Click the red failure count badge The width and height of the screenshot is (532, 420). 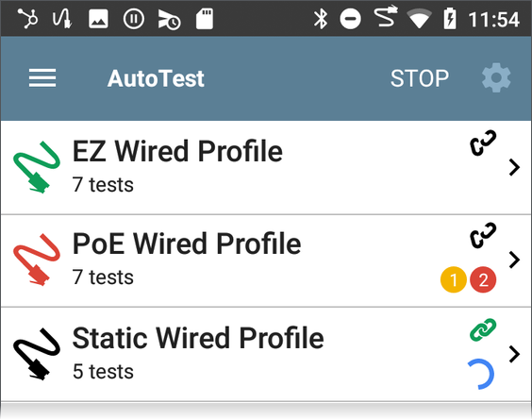click(x=483, y=279)
